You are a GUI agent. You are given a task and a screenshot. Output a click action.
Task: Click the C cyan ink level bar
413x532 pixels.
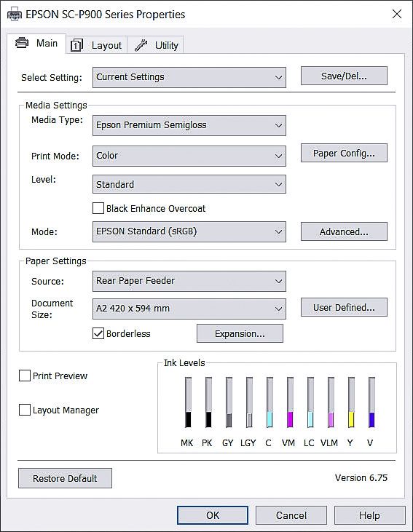pos(270,402)
